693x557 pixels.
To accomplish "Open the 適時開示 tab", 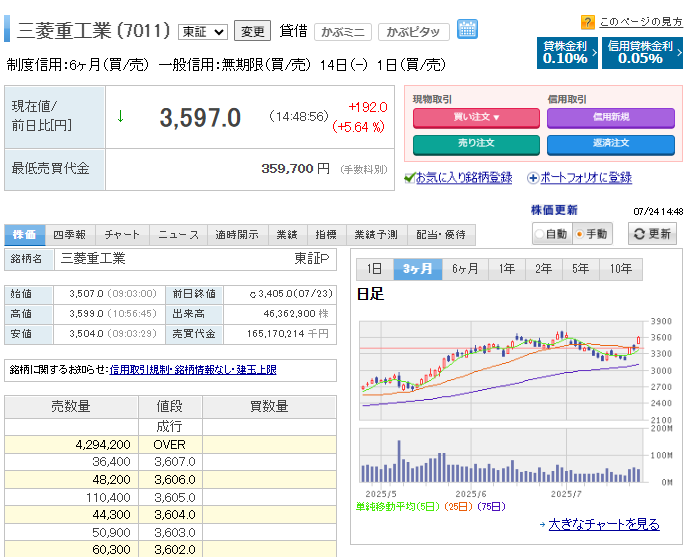I will [238, 235].
